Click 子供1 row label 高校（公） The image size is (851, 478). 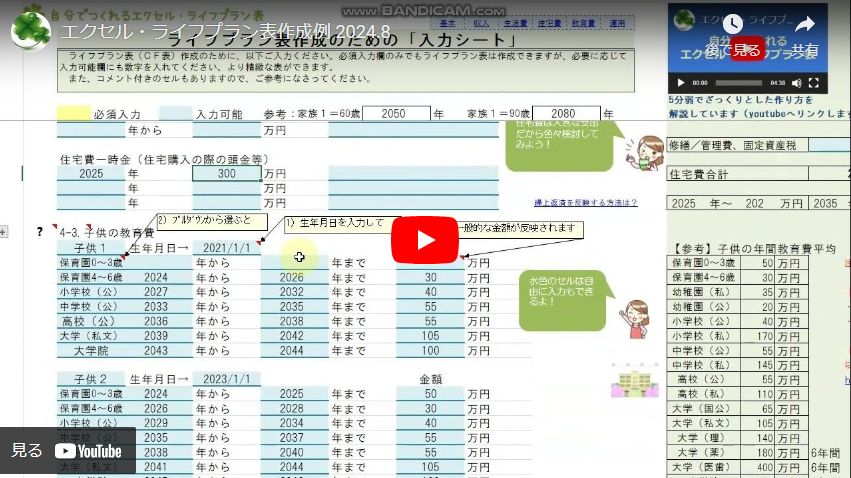(x=91, y=321)
